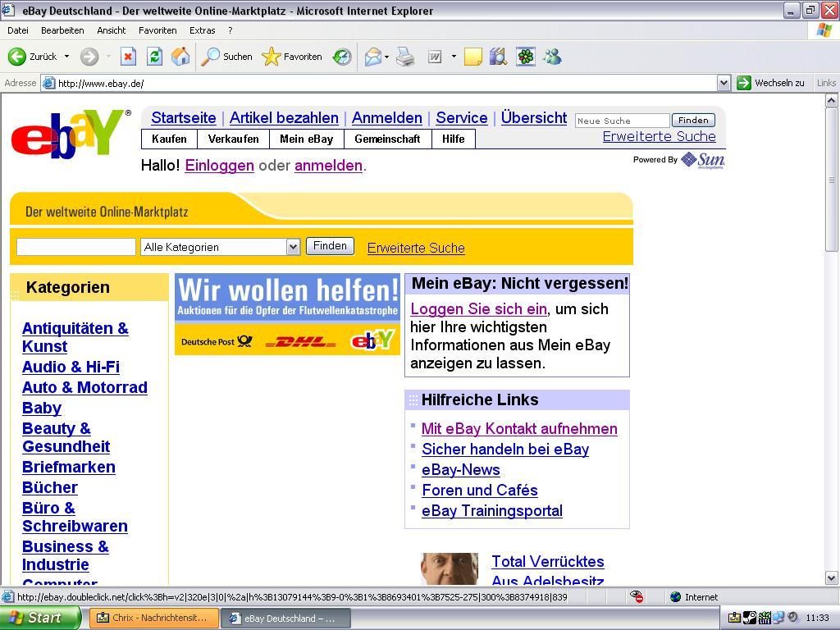
Task: Select the Kaufen tab
Action: pos(169,139)
